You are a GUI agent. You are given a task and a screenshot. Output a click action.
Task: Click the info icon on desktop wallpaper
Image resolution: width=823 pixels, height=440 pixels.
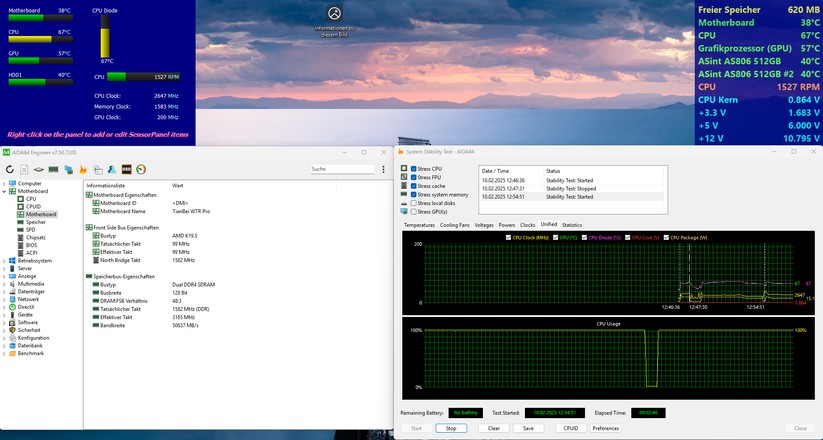(x=334, y=14)
